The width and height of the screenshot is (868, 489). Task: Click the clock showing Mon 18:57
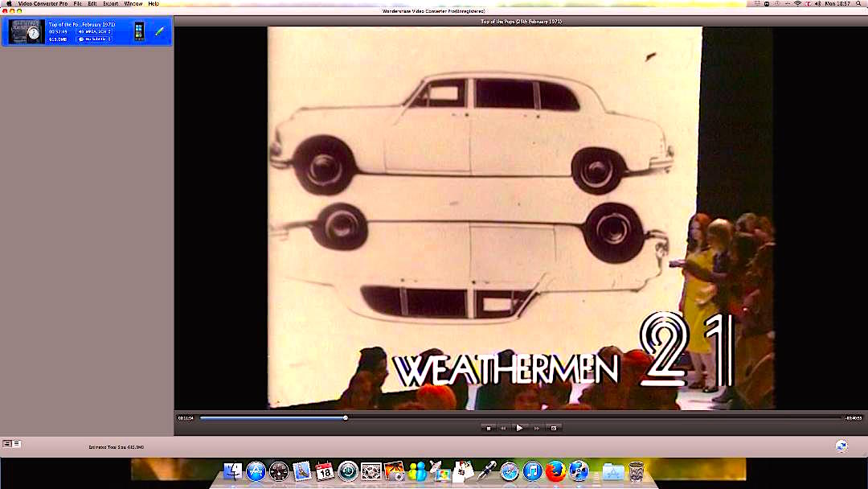point(837,3)
